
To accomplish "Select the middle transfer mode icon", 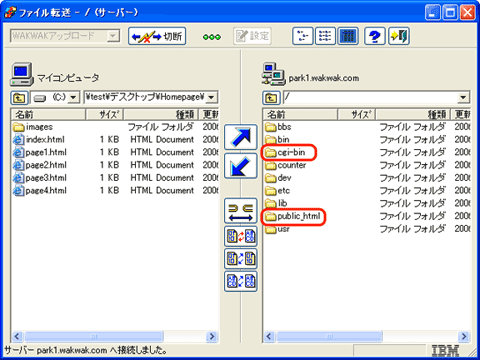I will 241,258.
